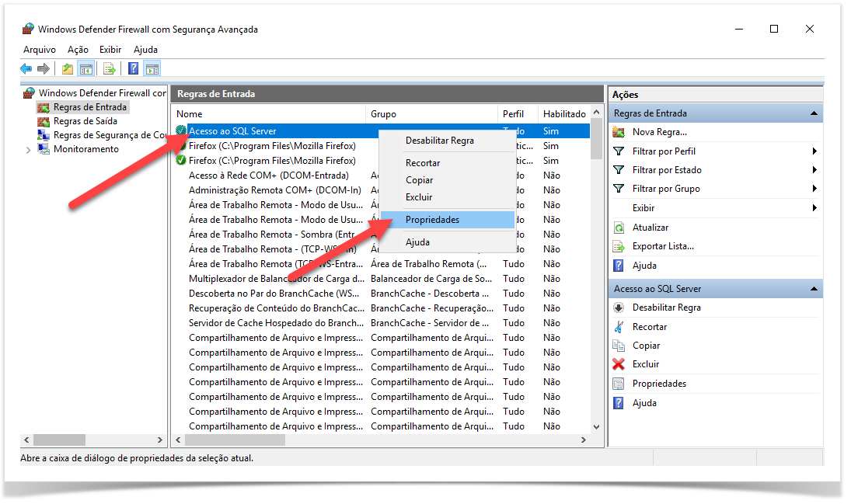Click the red X Excluir icon

pos(619,364)
